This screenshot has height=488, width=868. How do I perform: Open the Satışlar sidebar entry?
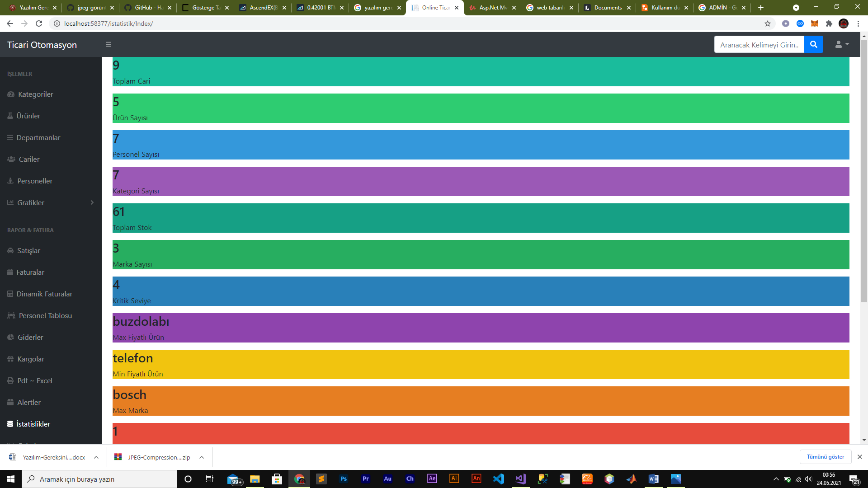[x=28, y=250]
